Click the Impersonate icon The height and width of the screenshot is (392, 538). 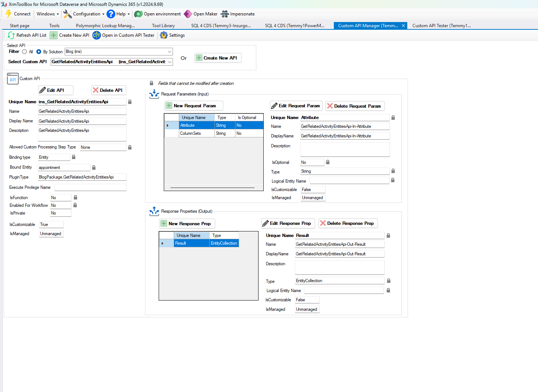click(225, 14)
